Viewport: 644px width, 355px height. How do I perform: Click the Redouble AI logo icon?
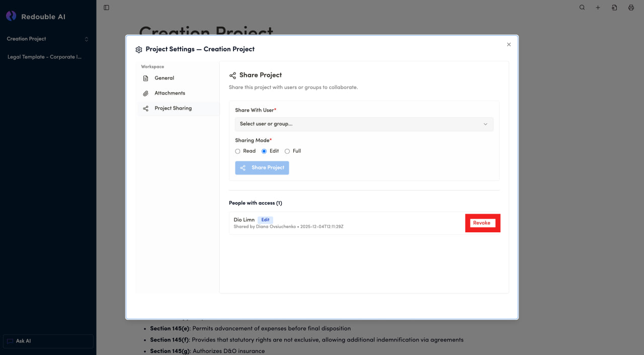coord(11,16)
